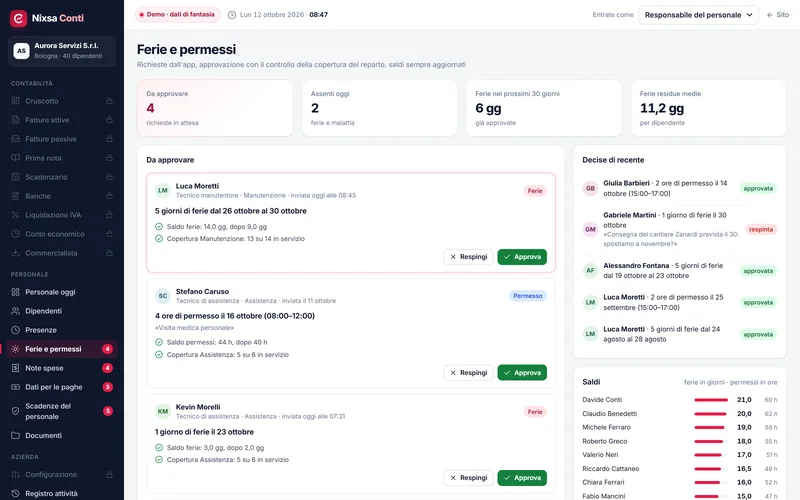
Task: Open Dati per le paghe
Action: point(62,387)
